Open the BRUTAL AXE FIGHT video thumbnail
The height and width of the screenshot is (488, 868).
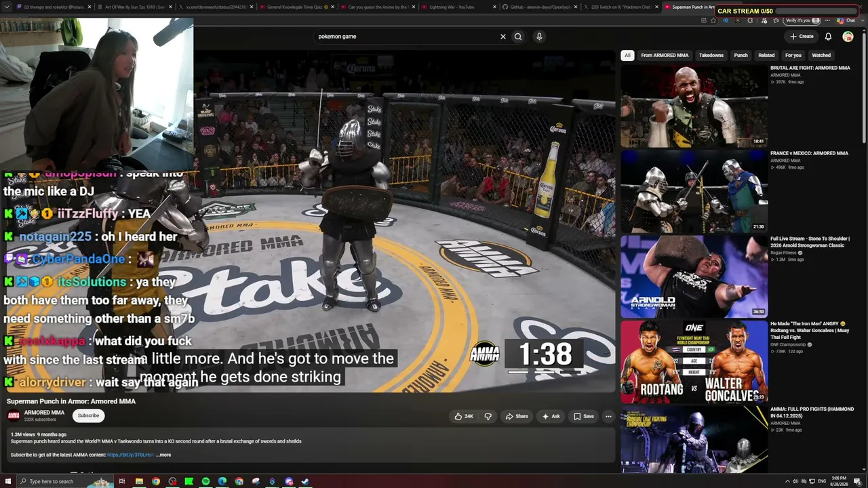tap(694, 106)
